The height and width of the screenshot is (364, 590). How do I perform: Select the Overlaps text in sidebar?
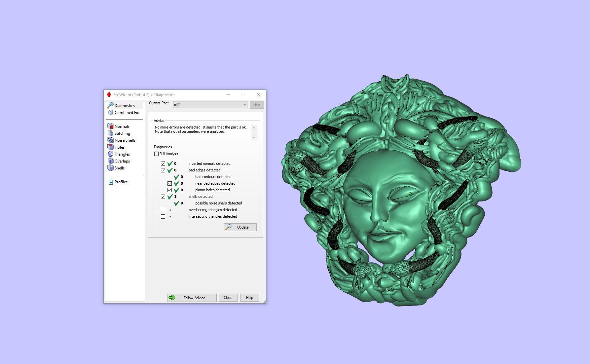(x=122, y=161)
